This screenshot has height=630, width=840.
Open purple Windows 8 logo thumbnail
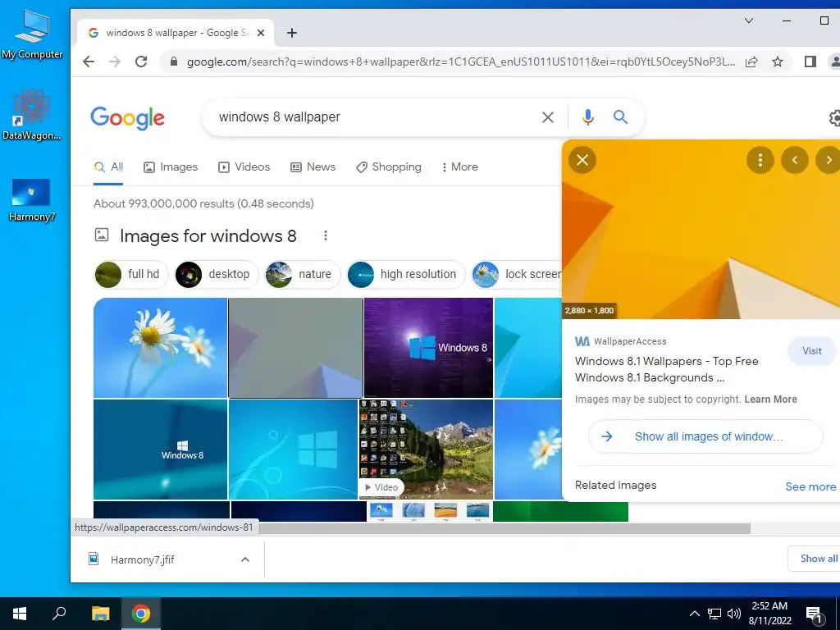(428, 348)
